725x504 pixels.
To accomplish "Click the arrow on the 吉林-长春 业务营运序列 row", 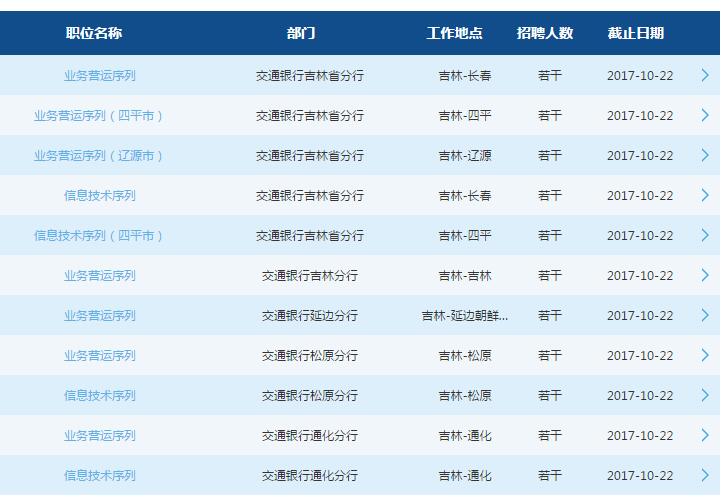I will pyautogui.click(x=705, y=75).
